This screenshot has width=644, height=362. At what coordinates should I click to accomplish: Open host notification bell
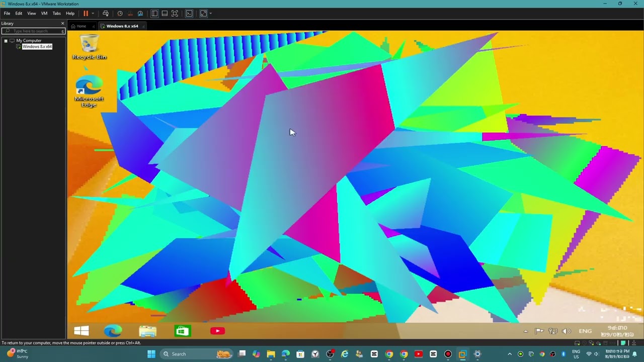click(x=635, y=354)
